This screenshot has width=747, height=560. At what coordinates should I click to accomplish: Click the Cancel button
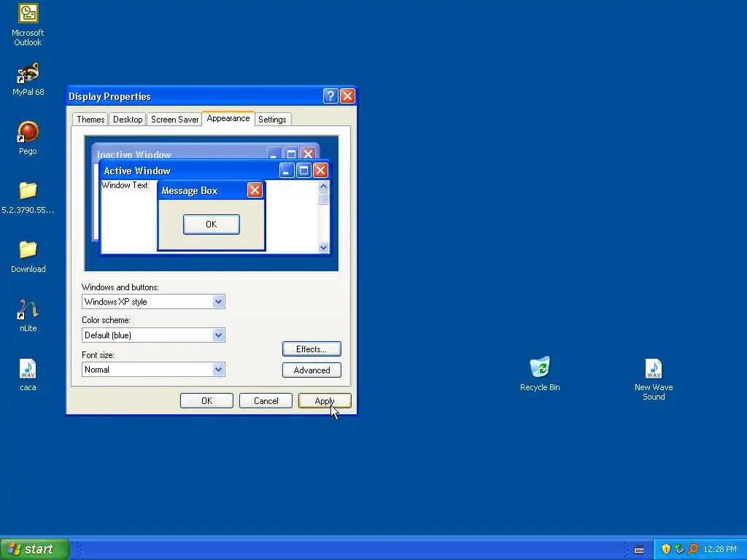[x=266, y=401]
